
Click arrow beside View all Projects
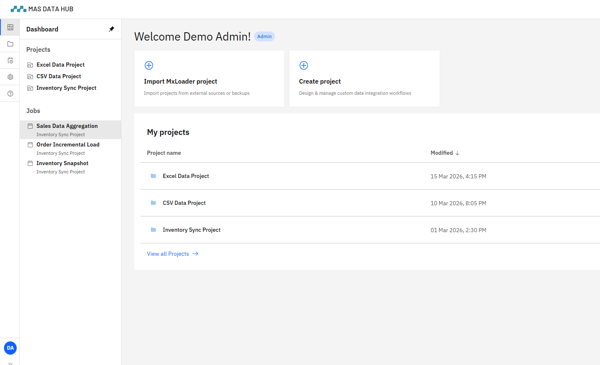(195, 254)
